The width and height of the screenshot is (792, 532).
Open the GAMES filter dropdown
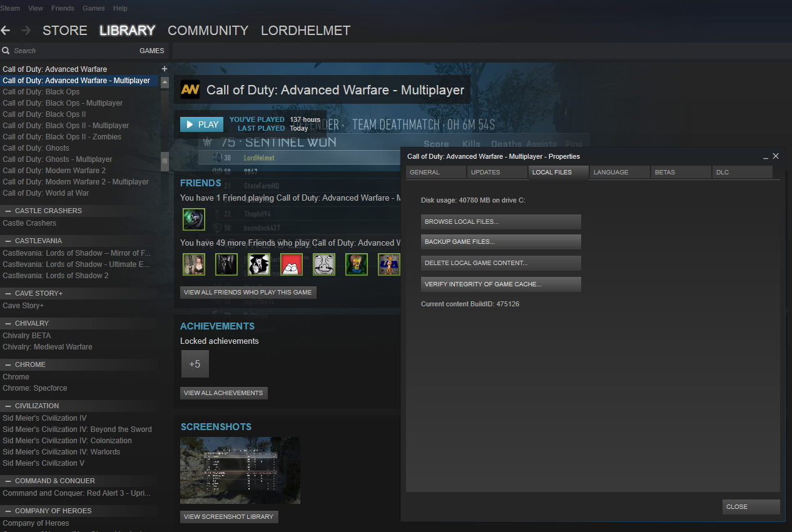click(x=151, y=51)
